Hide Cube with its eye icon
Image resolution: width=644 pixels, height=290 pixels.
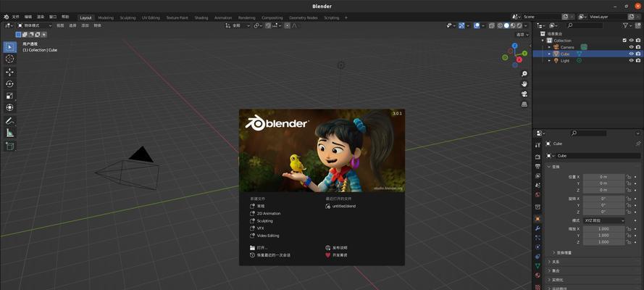631,54
